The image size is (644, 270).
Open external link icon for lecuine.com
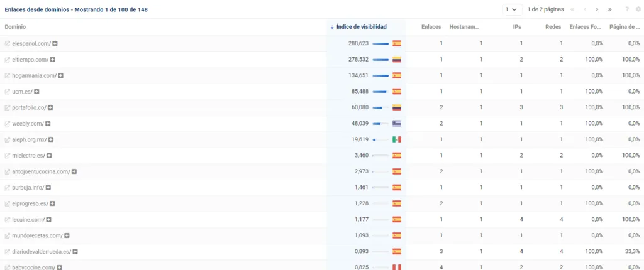click(x=7, y=220)
